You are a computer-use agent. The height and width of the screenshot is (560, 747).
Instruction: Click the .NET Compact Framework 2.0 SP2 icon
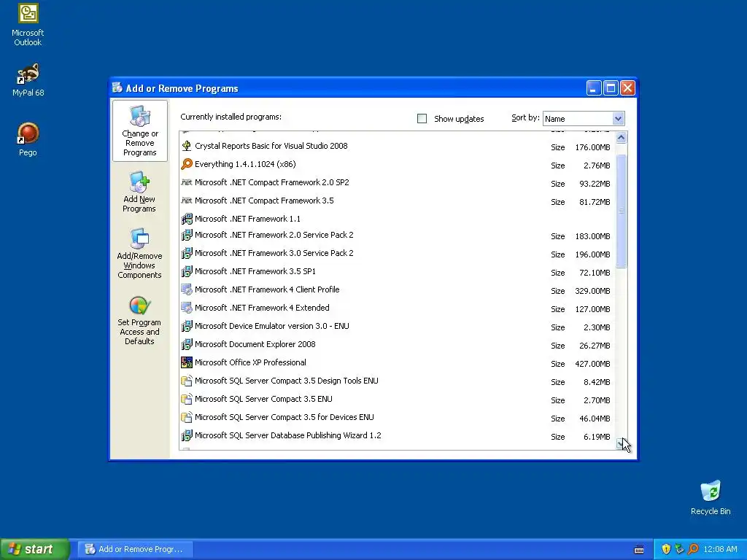[x=187, y=182]
